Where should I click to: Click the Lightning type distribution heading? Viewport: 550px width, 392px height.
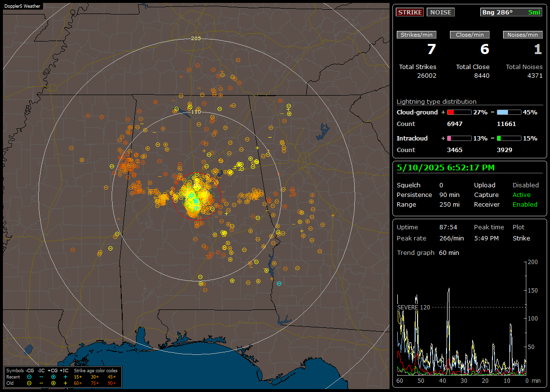click(x=436, y=101)
